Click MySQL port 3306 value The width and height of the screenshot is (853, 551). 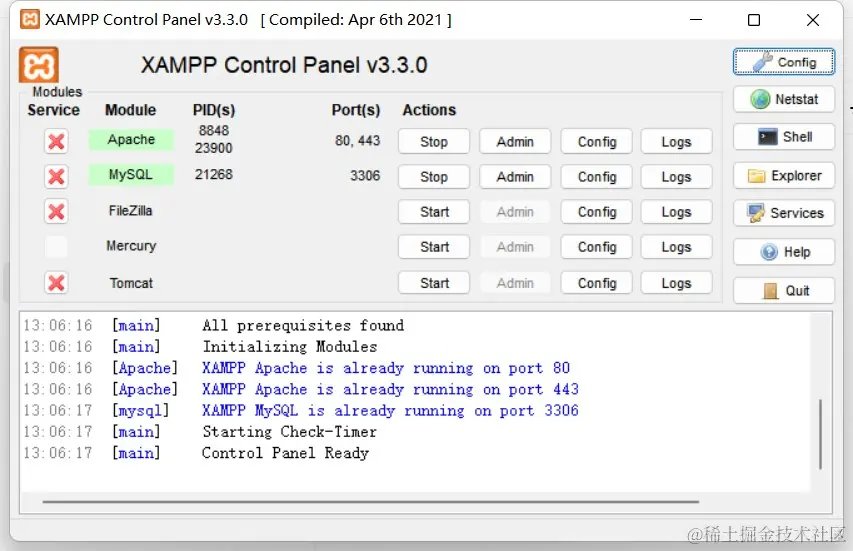(365, 175)
